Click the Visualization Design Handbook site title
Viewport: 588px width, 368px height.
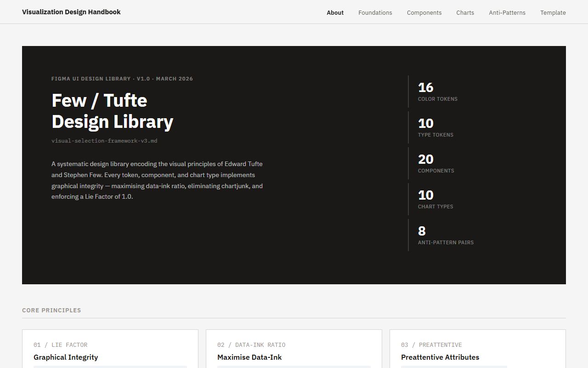point(71,12)
